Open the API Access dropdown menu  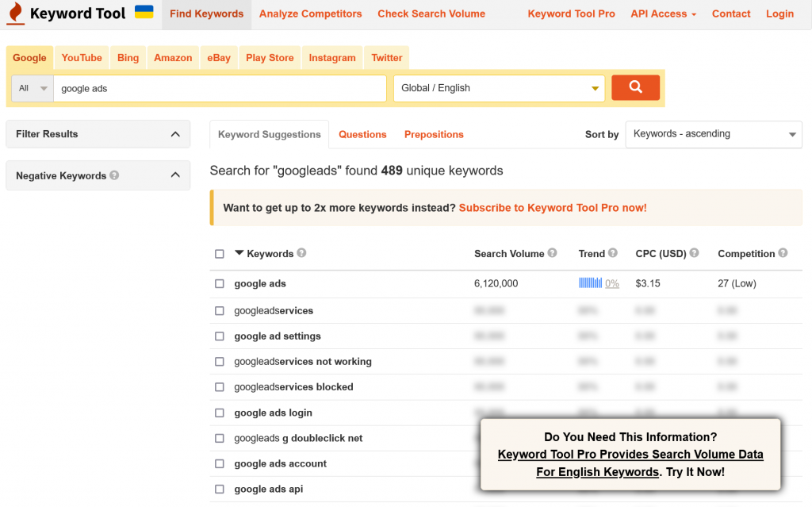tap(663, 14)
